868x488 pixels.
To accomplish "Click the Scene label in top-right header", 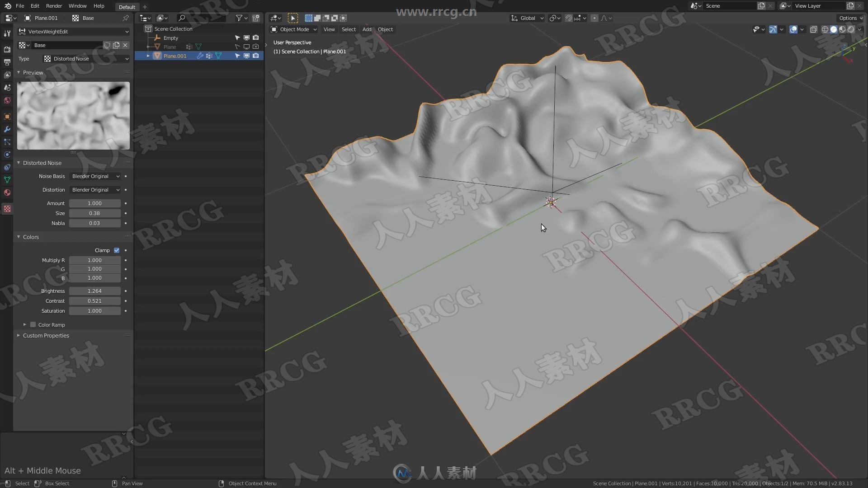I will tap(713, 5).
